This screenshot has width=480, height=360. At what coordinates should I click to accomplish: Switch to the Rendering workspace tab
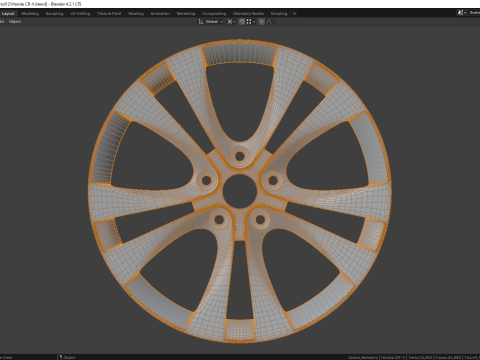(x=186, y=14)
